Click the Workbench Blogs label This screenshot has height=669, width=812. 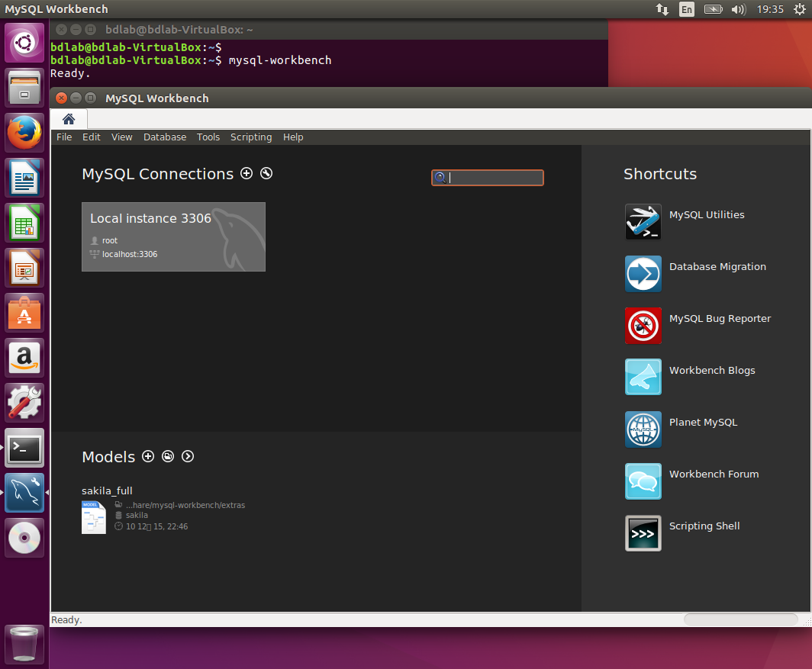point(712,370)
